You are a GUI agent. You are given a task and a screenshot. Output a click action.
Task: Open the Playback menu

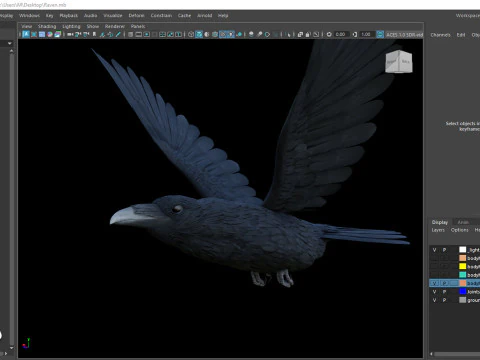tap(69, 15)
